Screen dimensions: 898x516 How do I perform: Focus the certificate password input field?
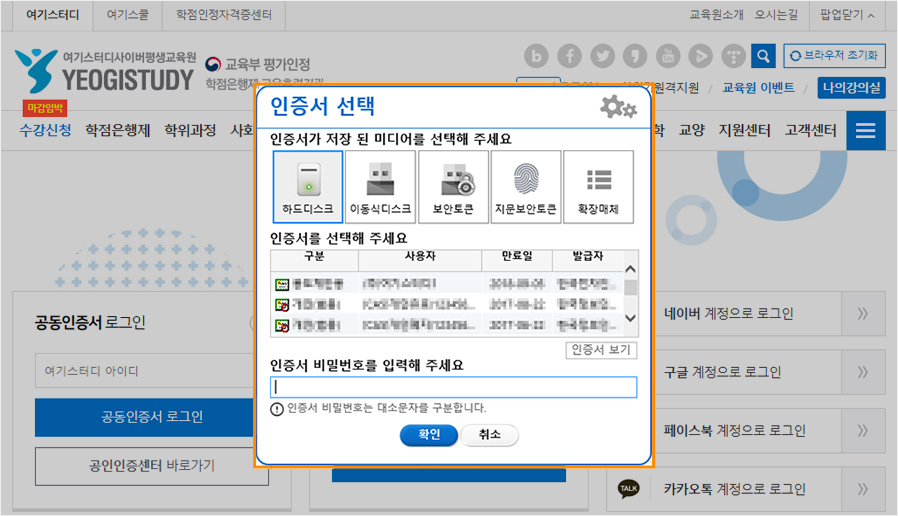pos(453,387)
